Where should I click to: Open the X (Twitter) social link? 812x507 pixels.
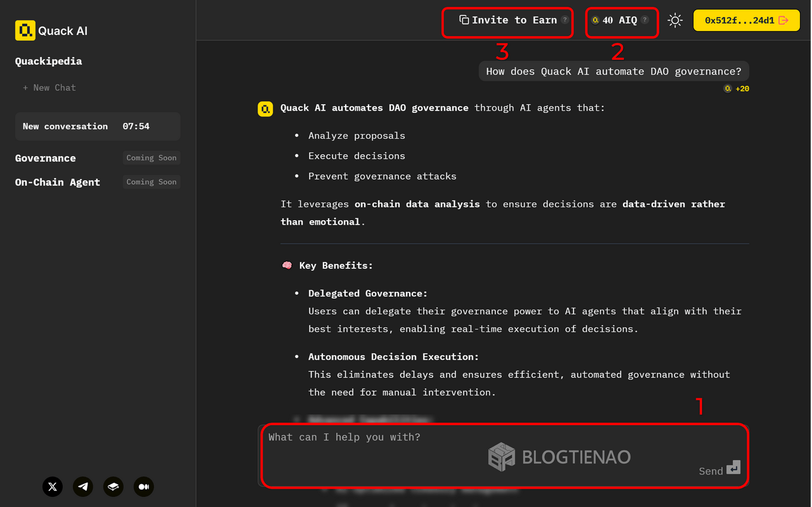click(52, 487)
